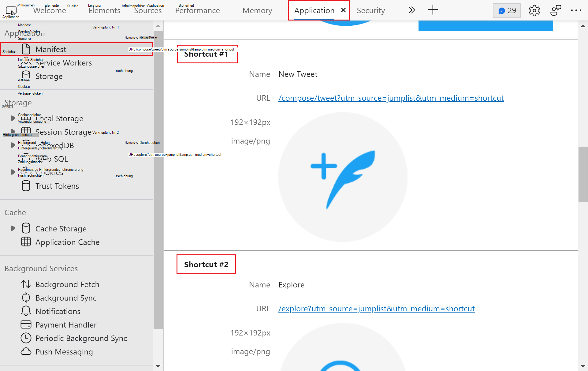The image size is (588, 371).
Task: Click "image/png" under the Explore shortcut
Action: point(251,351)
